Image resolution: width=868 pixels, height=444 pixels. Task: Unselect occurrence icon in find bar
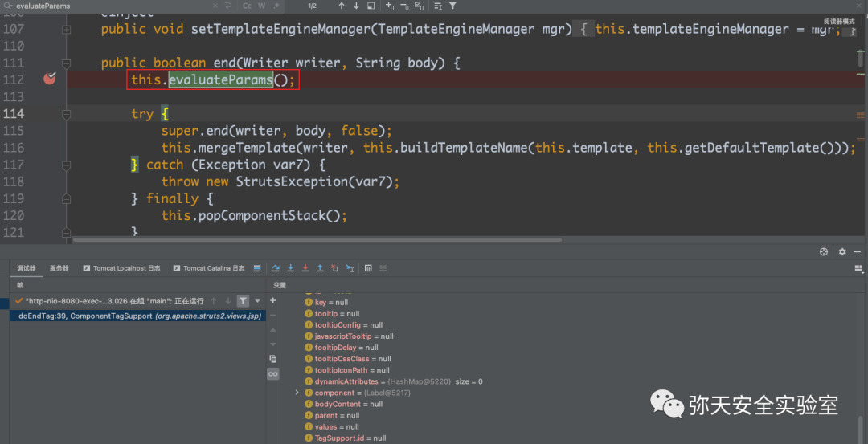tap(404, 6)
